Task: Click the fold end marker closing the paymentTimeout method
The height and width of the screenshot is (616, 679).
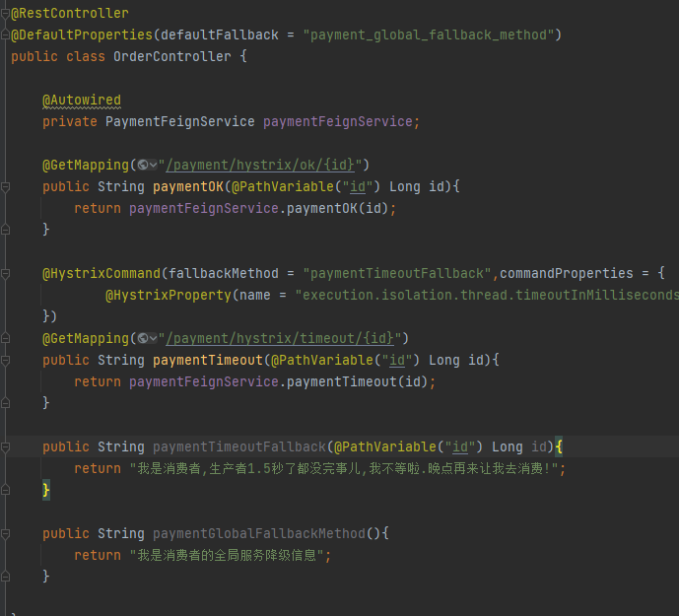Action: click(5, 403)
